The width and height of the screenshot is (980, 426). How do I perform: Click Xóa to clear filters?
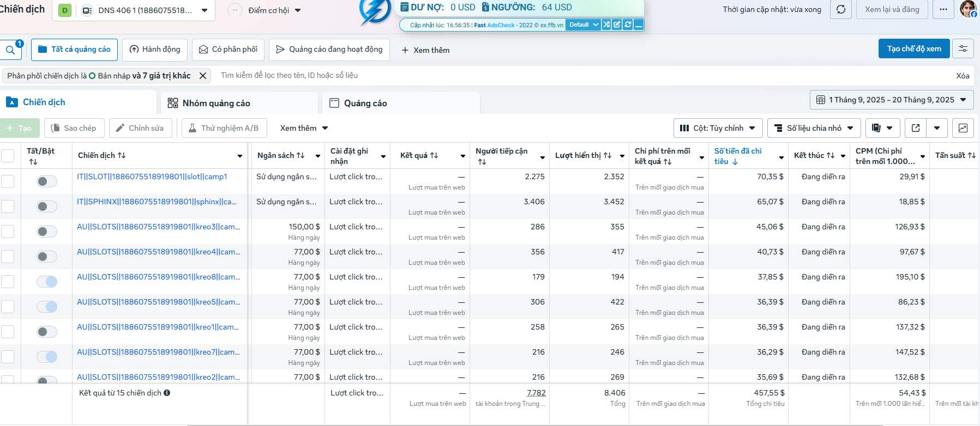coord(963,76)
